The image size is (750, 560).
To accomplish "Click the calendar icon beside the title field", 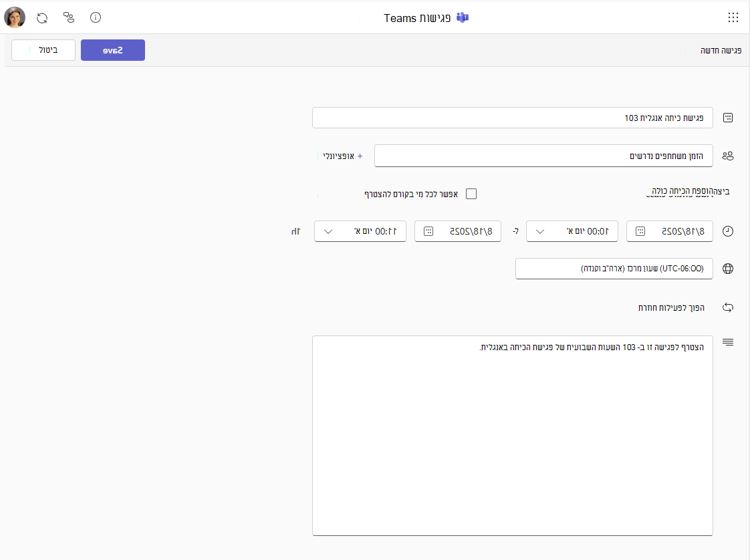I will click(x=728, y=118).
